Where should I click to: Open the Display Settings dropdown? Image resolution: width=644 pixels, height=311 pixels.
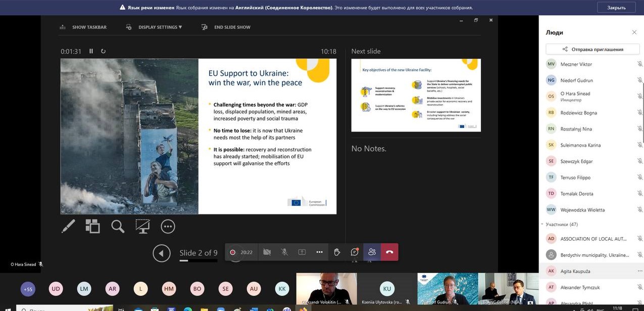160,27
